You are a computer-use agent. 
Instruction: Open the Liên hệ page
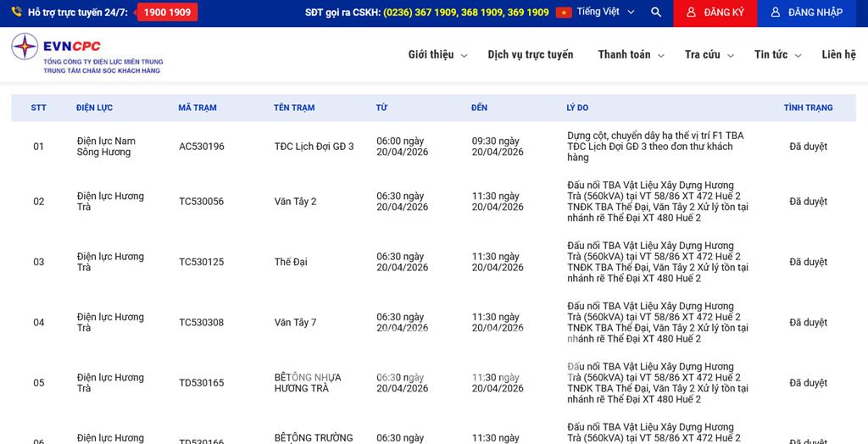[838, 55]
